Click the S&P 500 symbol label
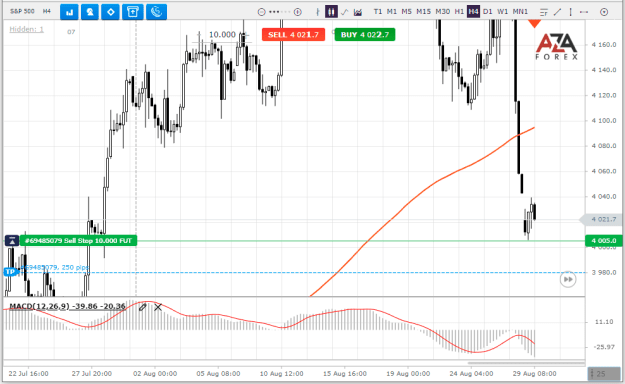This screenshot has width=625, height=384. (x=22, y=11)
